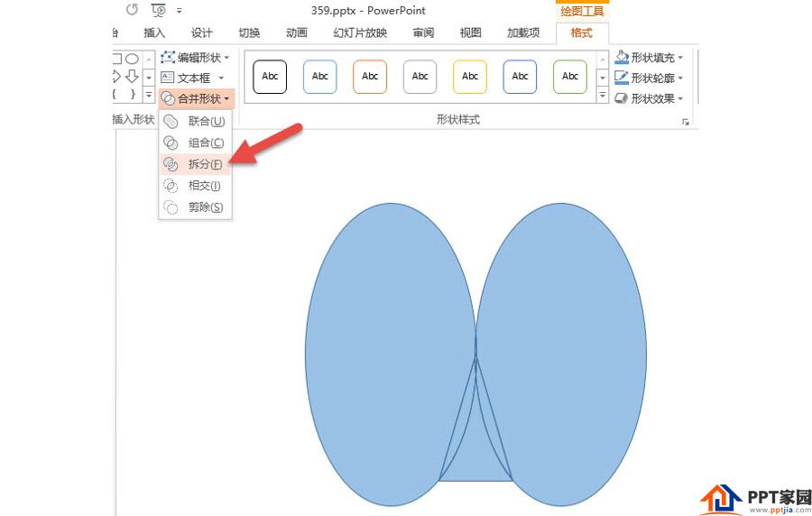Select the Split (拆分) merge option
The image size is (812, 516).
[x=195, y=164]
